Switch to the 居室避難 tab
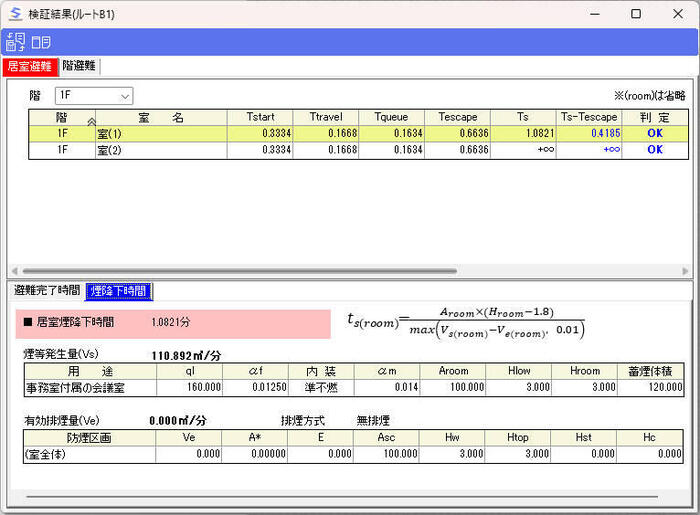The height and width of the screenshot is (515, 700). click(30, 66)
